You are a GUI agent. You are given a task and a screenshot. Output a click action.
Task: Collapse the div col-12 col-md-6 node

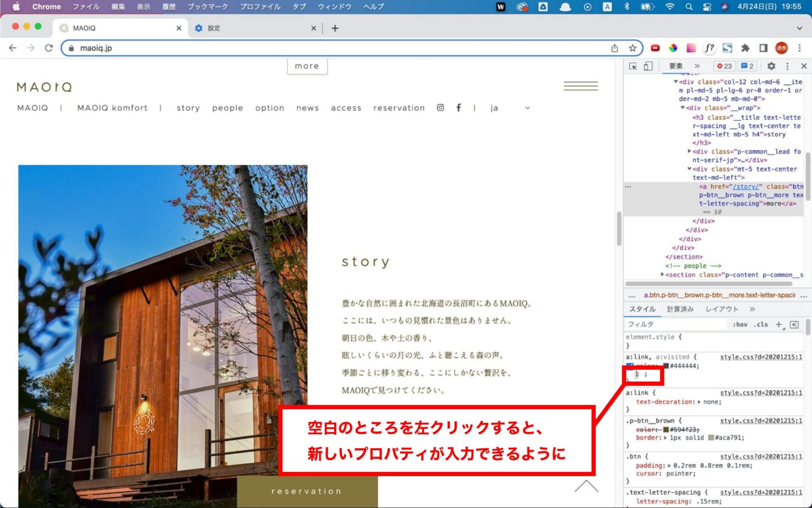(676, 82)
